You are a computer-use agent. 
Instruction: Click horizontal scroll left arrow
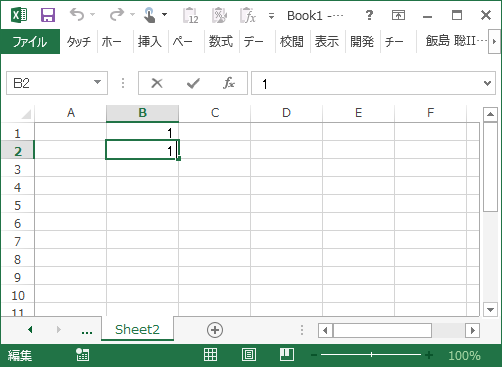click(325, 330)
